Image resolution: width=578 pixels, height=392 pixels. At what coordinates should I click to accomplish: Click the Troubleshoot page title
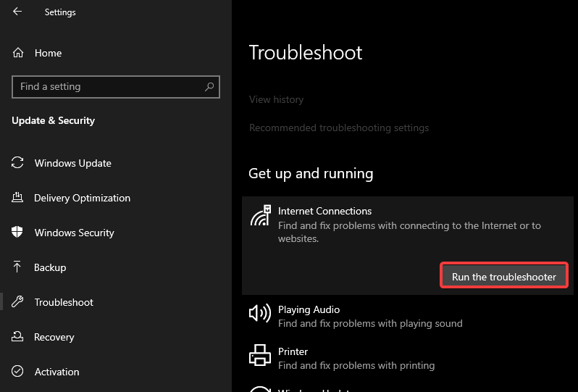pos(306,52)
